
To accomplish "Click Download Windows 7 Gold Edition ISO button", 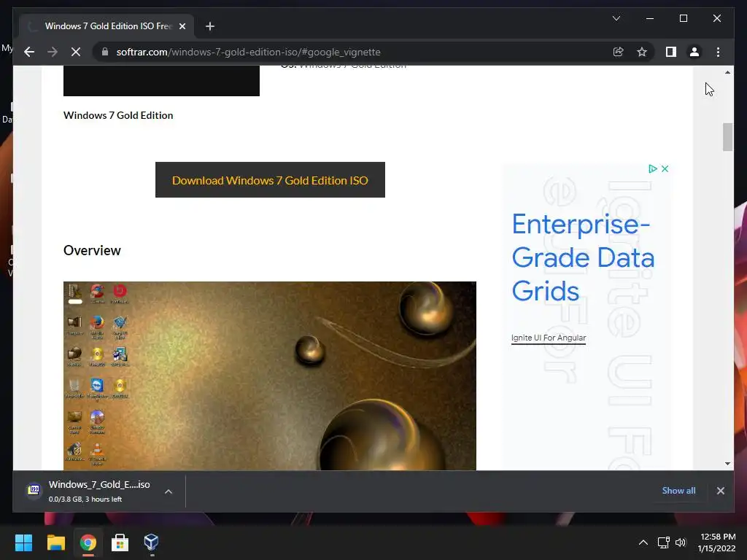I will tap(270, 180).
